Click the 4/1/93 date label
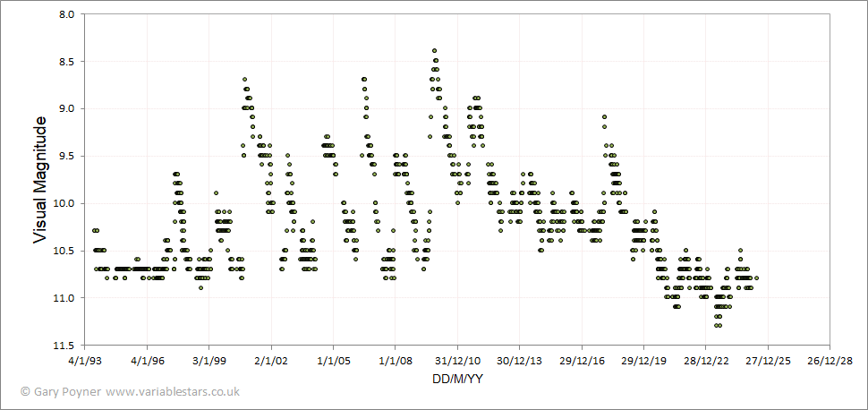 coord(85,362)
